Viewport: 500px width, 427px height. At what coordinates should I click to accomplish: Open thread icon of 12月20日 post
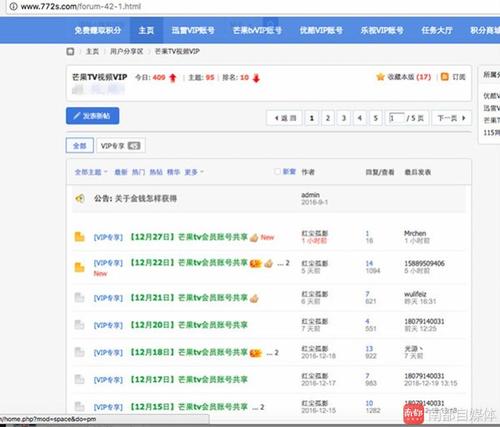coord(79,325)
